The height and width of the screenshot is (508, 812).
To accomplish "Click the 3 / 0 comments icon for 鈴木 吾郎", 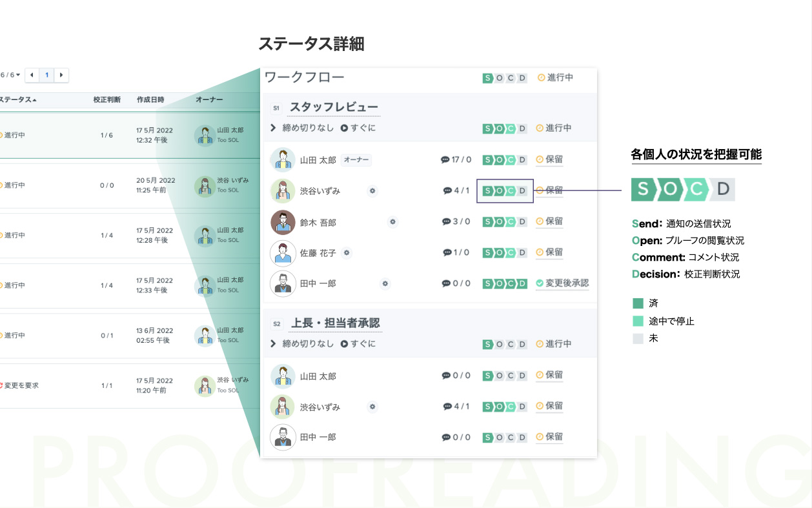I will coord(446,221).
